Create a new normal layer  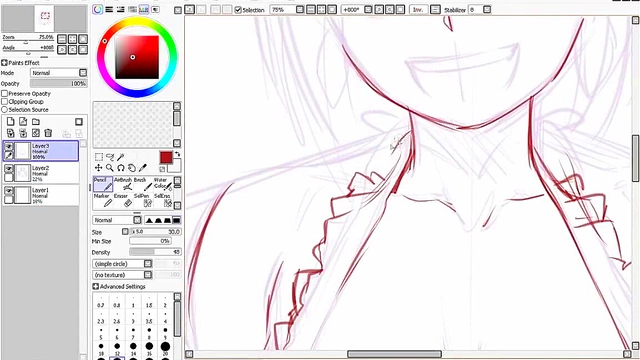click(x=11, y=122)
